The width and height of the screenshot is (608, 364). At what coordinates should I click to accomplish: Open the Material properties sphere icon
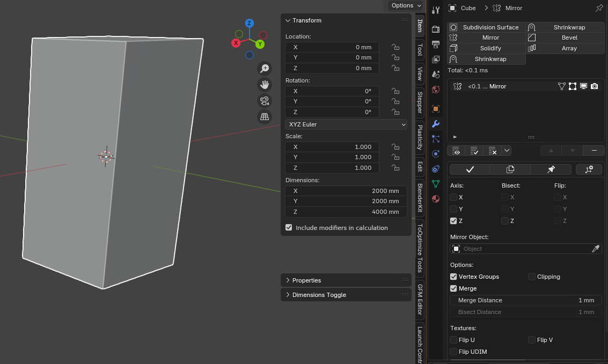pos(436,199)
